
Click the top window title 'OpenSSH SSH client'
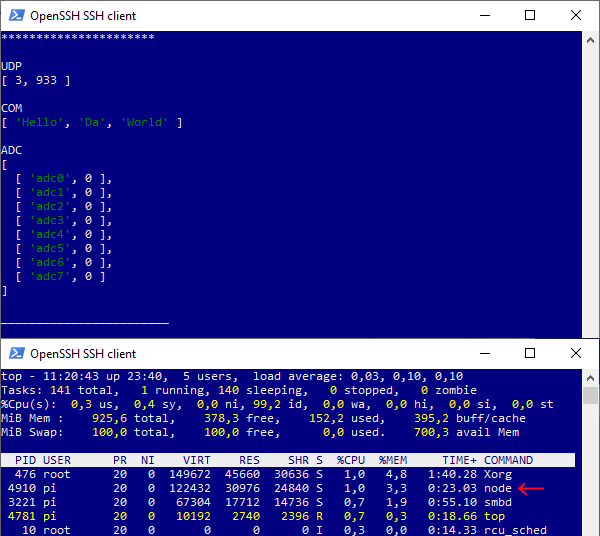tap(83, 16)
